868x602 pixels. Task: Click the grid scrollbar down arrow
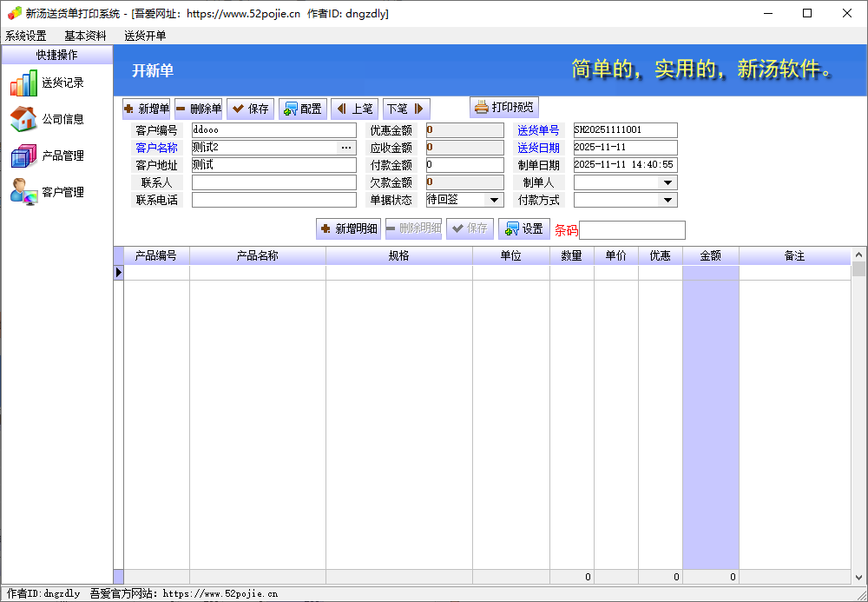[x=858, y=577]
